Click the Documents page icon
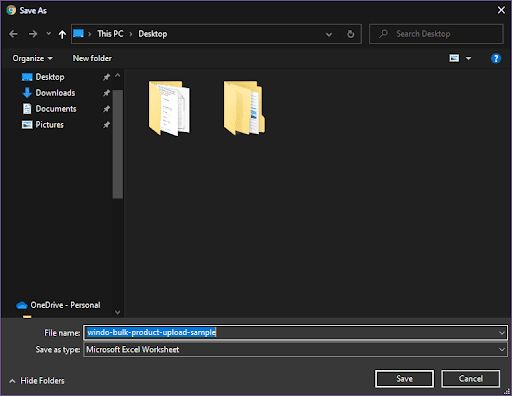The width and height of the screenshot is (512, 396). 27,109
